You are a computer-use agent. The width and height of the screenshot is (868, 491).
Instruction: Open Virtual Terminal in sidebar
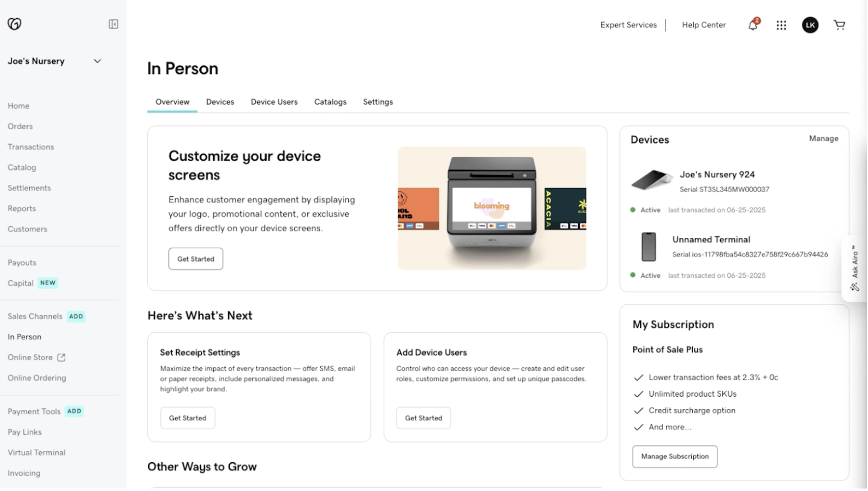coord(36,453)
